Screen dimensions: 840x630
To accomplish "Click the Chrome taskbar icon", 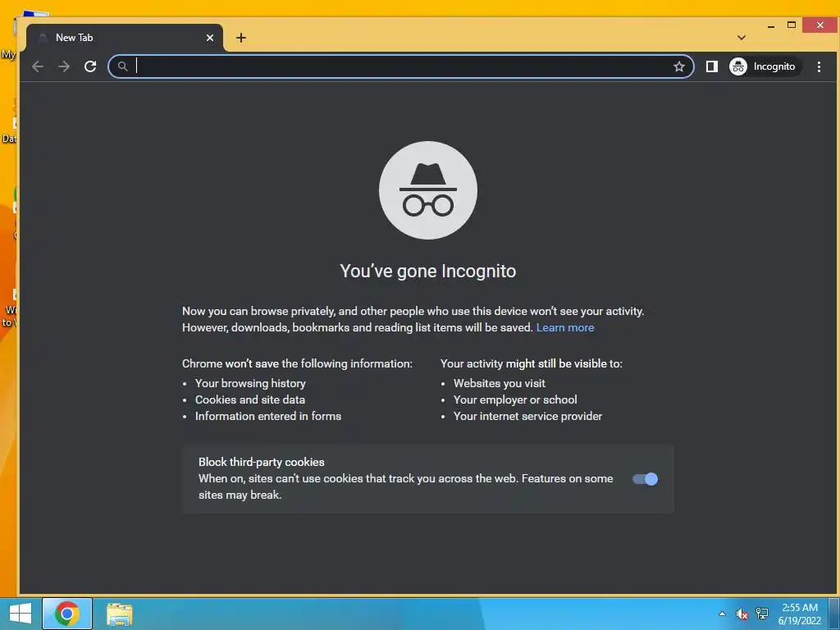I will tap(67, 614).
